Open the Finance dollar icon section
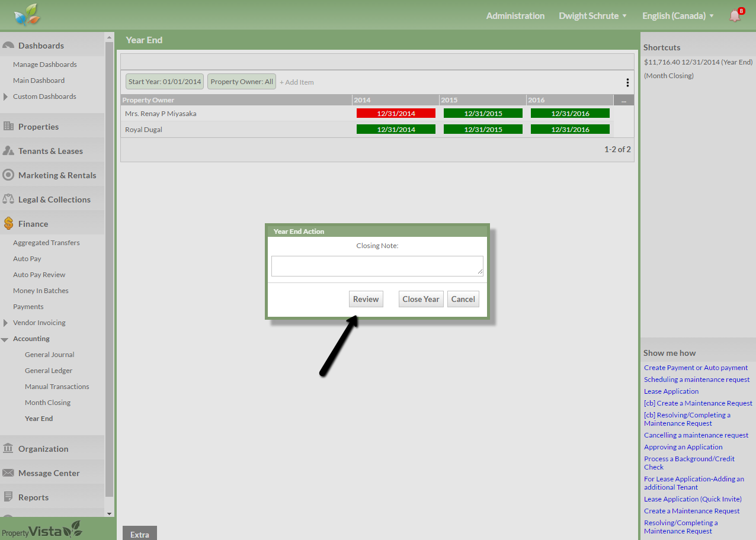 tap(9, 224)
